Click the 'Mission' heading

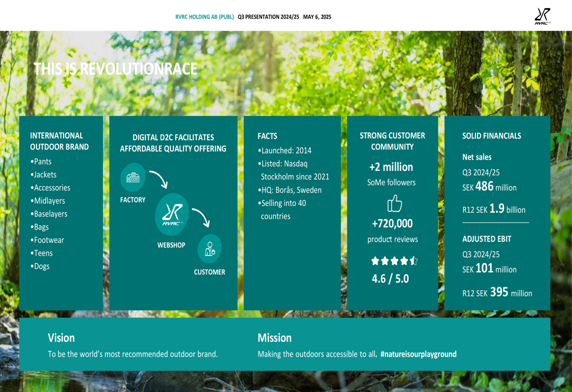(275, 338)
